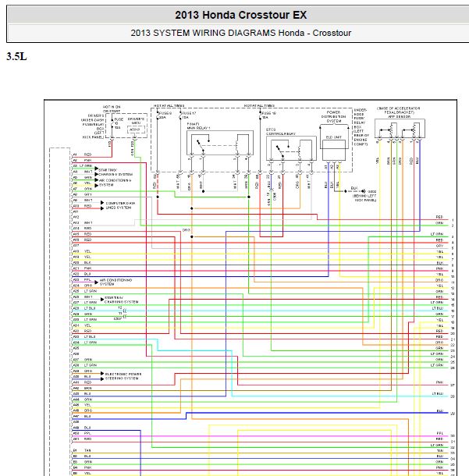Viewport: 469px width, 476px height.
Task: Click the Fuse 17 15A label
Action: (189, 115)
